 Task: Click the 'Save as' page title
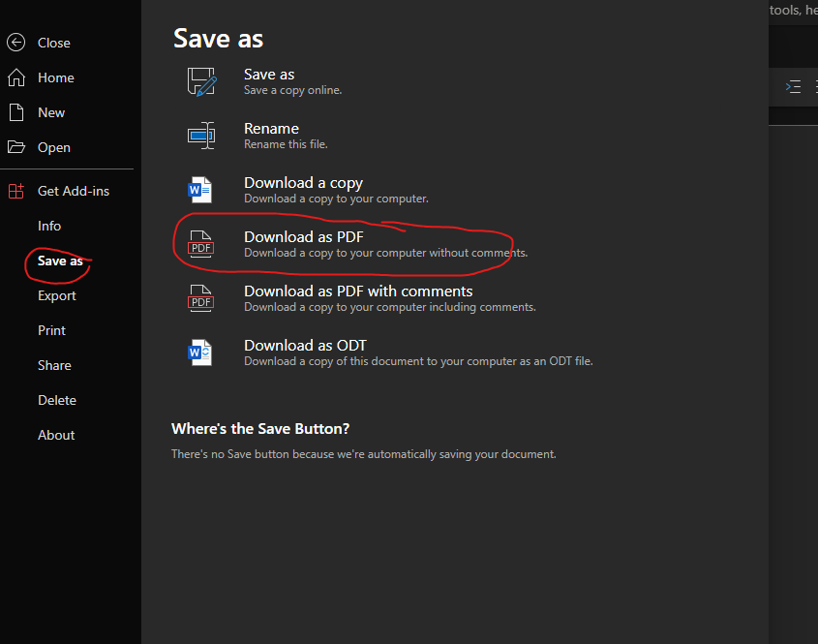[218, 39]
